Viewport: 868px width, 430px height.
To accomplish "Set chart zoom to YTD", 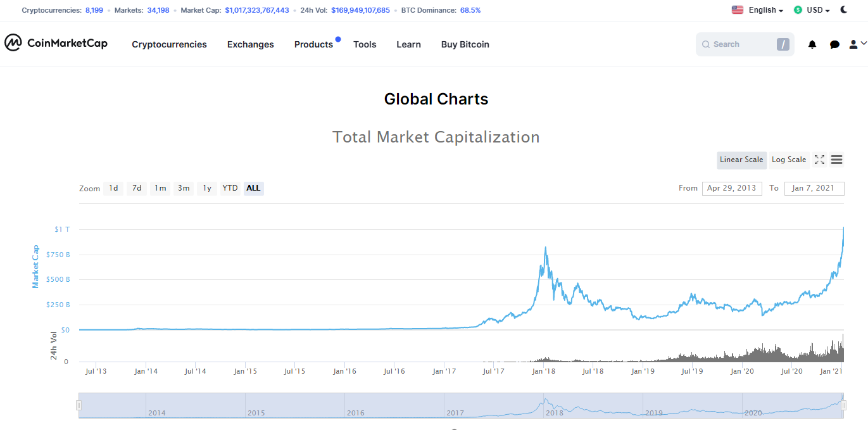I will click(x=230, y=188).
